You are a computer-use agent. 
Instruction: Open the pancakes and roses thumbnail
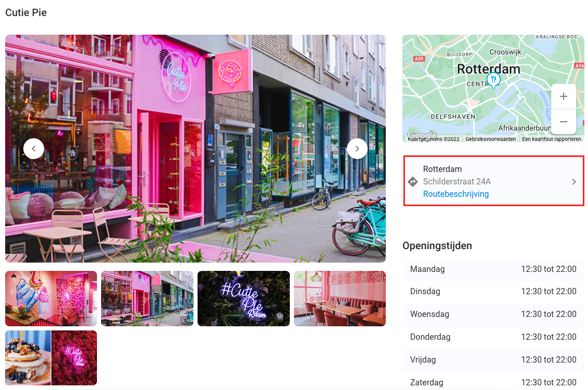pos(51,358)
